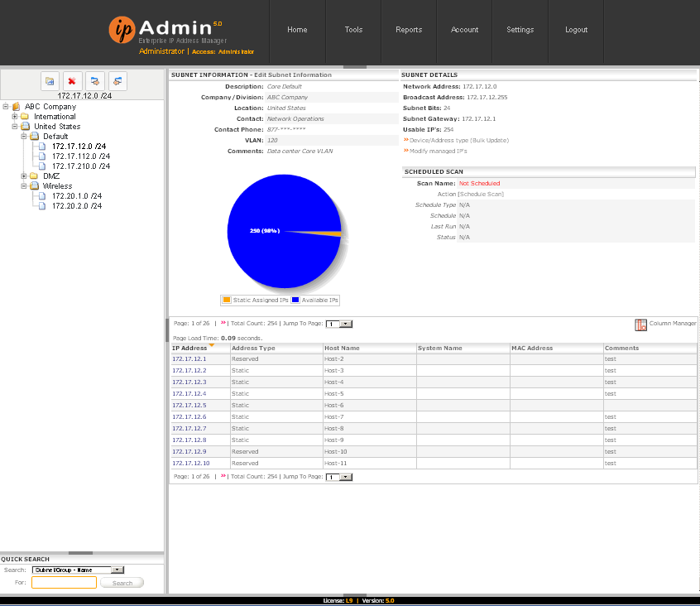Click the folder-edit toolbar icon above the tree

pyautogui.click(x=50, y=81)
